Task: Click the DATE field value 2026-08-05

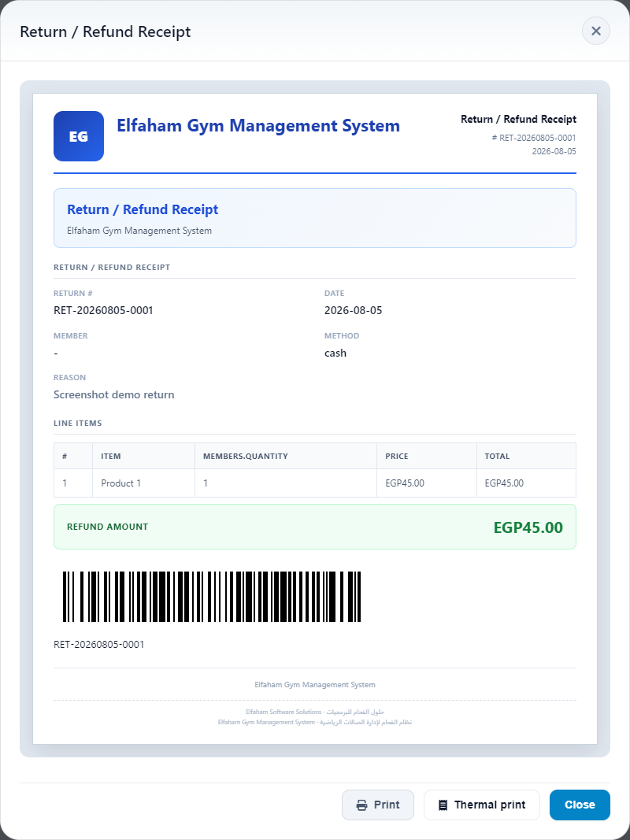Action: coord(353,310)
